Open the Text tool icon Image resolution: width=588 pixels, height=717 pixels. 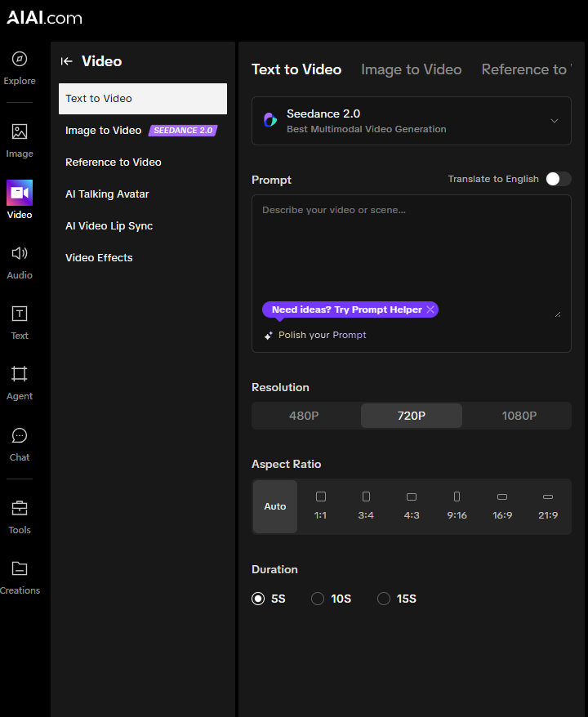click(20, 314)
